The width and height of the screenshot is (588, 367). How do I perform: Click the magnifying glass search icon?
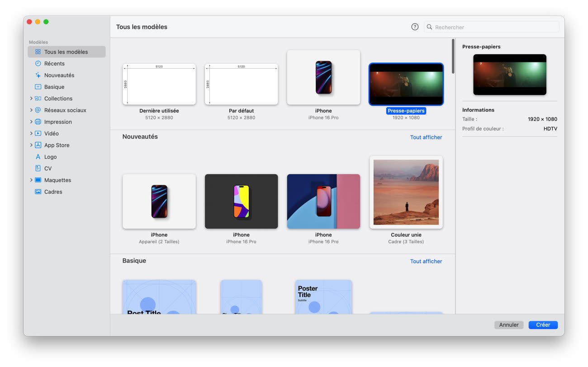click(x=429, y=27)
